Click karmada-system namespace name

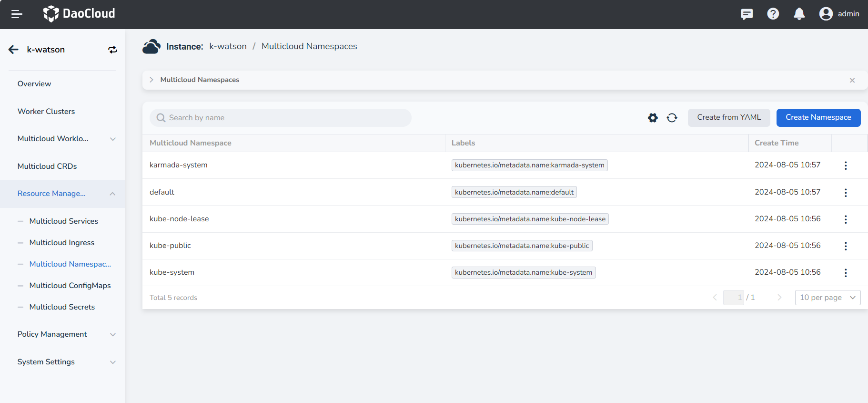point(179,165)
